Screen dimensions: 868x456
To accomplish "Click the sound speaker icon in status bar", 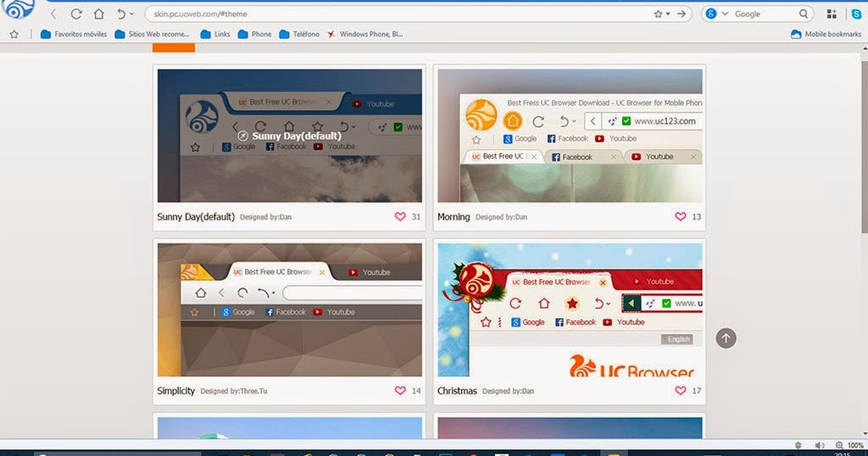I will click(x=820, y=445).
